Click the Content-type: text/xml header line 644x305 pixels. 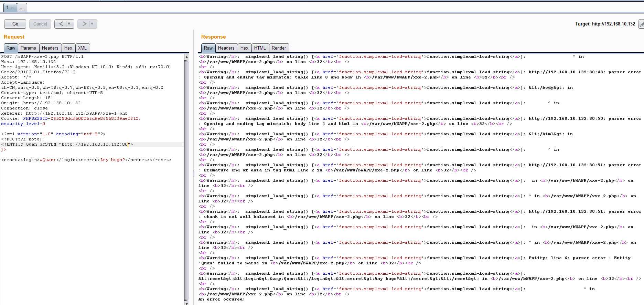[52, 93]
